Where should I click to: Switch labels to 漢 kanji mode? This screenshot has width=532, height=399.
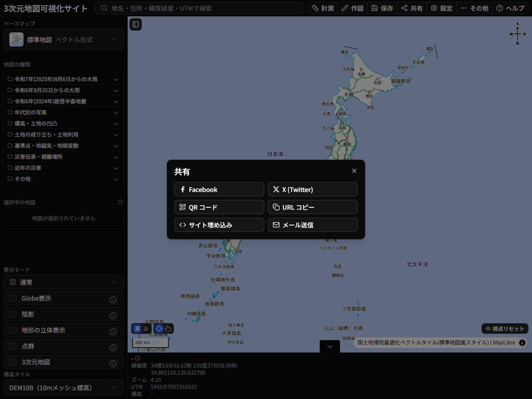[x=137, y=329]
